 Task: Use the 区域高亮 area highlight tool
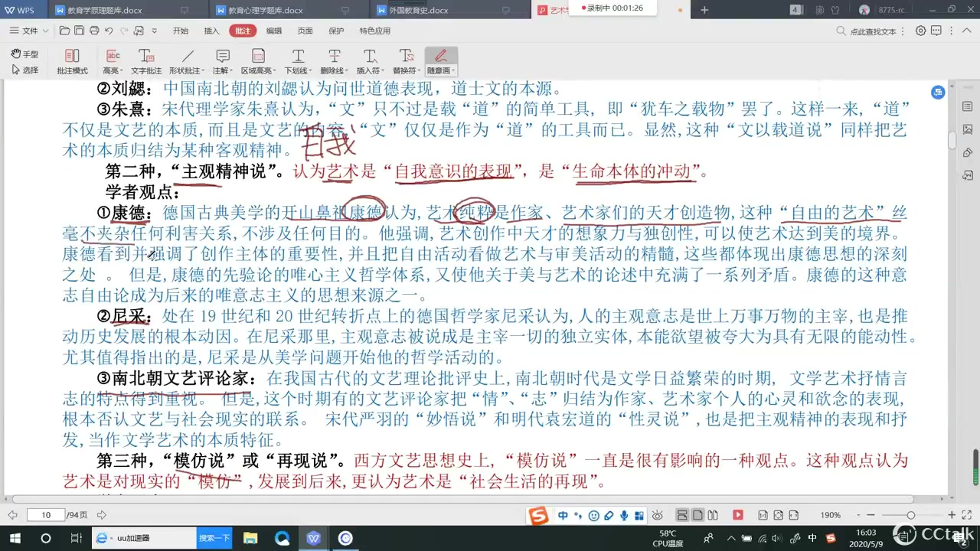pos(257,62)
